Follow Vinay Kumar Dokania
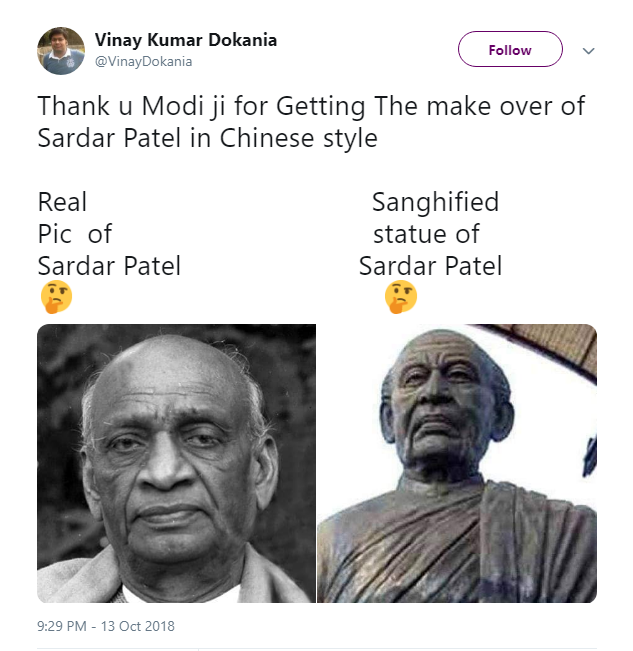Viewport: 633px width, 651px height. 510,49
